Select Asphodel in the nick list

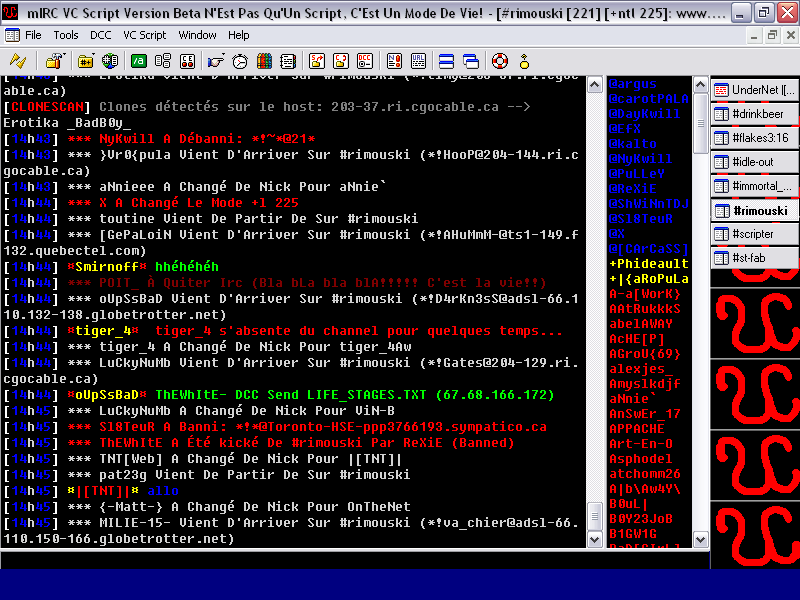[x=641, y=459]
